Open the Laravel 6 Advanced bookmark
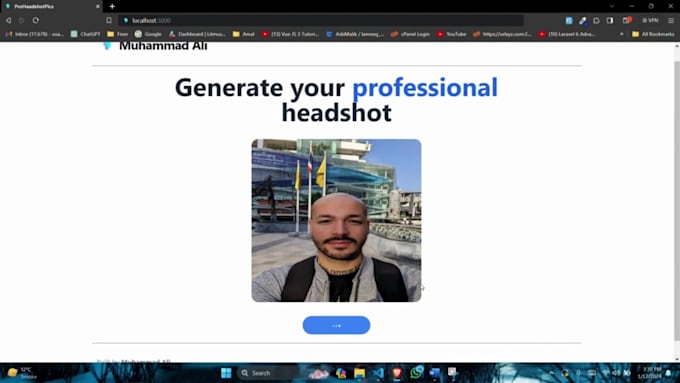The height and width of the screenshot is (383, 680). [x=567, y=34]
